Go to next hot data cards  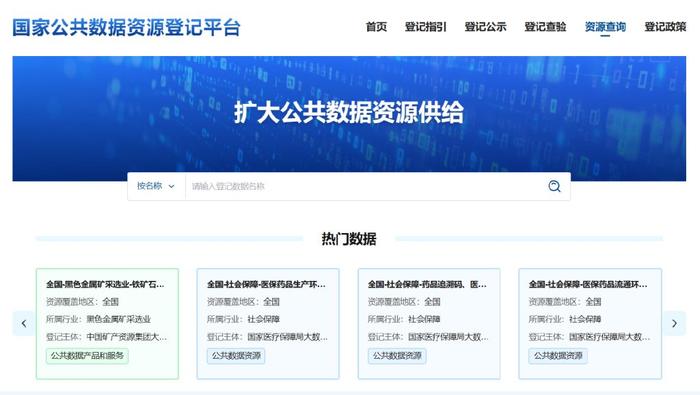[x=675, y=323]
